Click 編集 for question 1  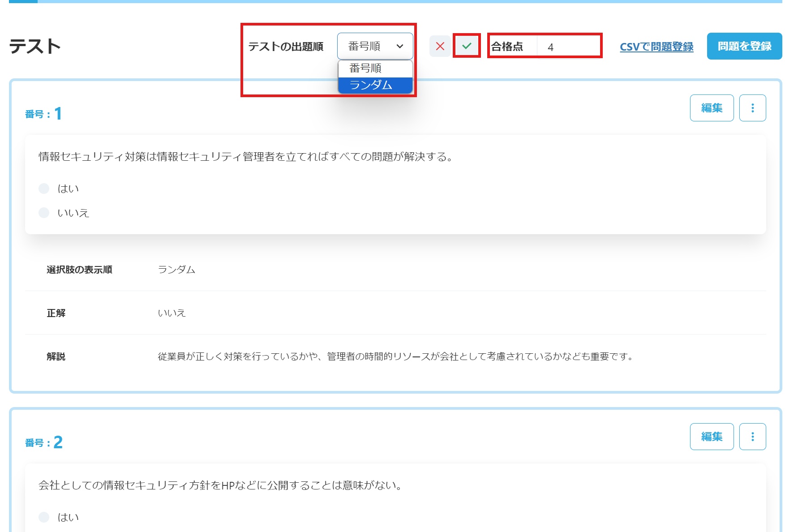point(712,108)
